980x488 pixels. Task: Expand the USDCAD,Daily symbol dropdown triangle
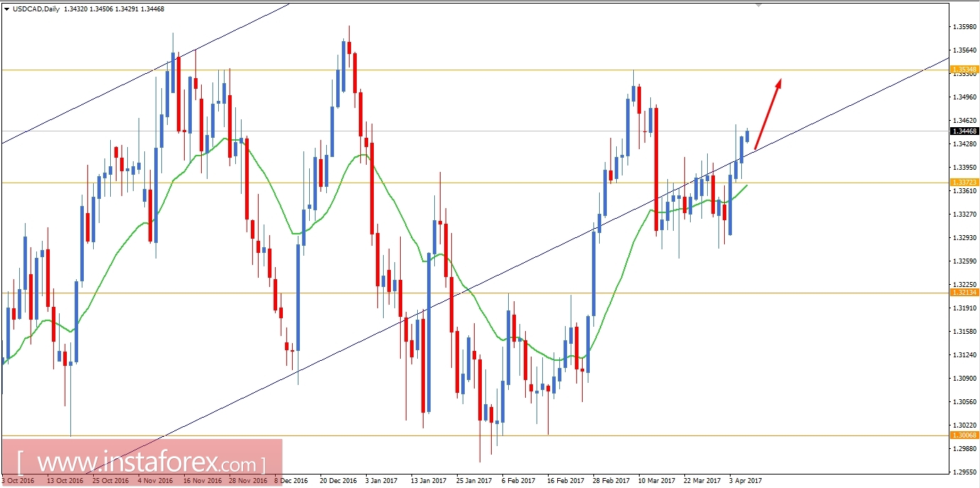pyautogui.click(x=7, y=9)
